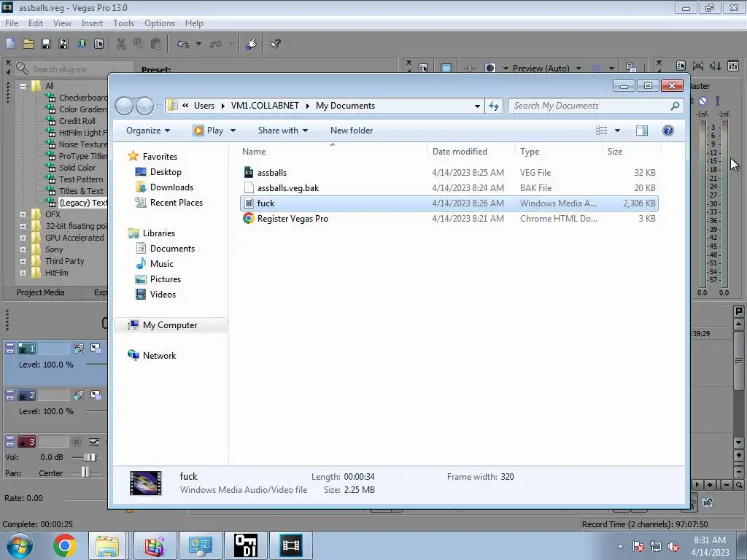The width and height of the screenshot is (747, 560).
Task: Click the Dim Output speaker icon
Action: pos(716,66)
